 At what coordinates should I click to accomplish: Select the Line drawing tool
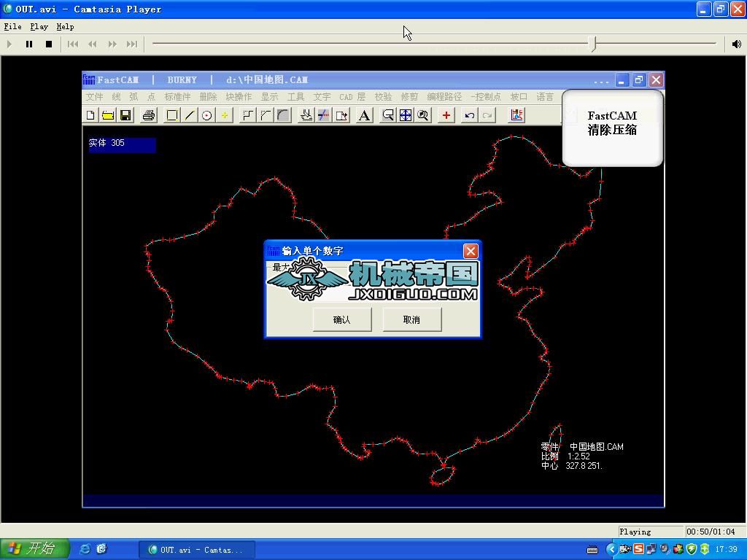pos(190,114)
